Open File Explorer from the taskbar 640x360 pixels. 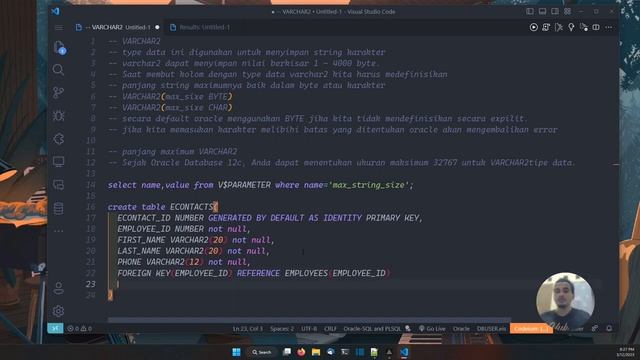[316, 352]
